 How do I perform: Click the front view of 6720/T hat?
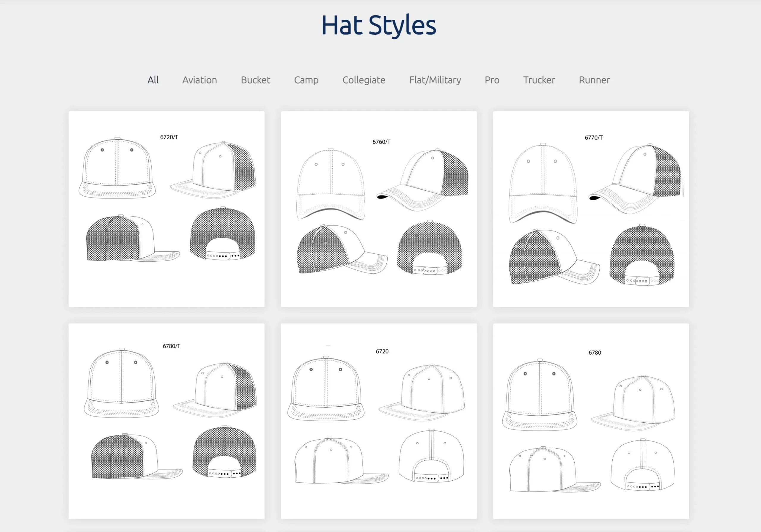point(118,169)
